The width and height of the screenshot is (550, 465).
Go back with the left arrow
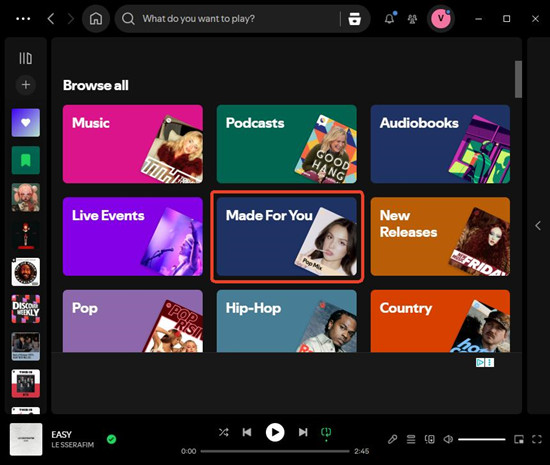pos(51,19)
